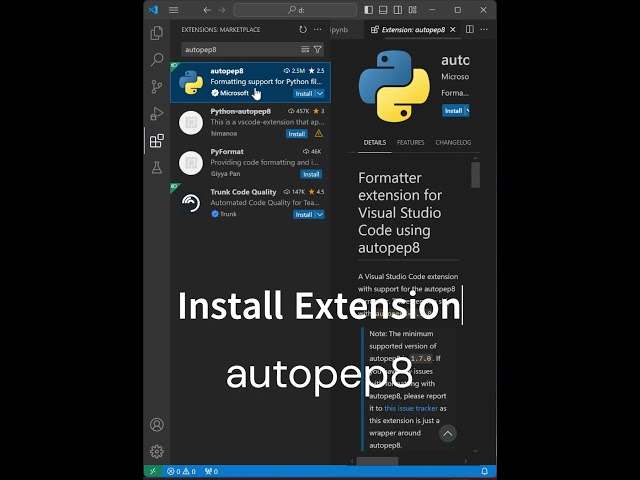Install autopep8 by Microsoft from list
This screenshot has width=640, height=480.
coord(304,93)
